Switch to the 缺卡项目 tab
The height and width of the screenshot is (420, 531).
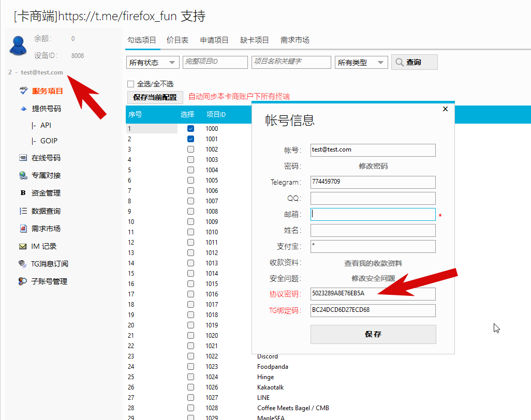click(254, 40)
